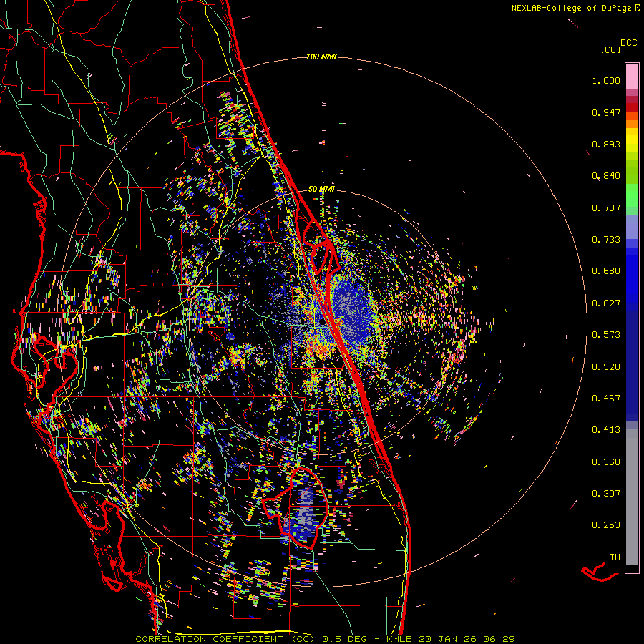Click the KMLB 20 JAN 26 06:29 timestamp
Image resolution: width=644 pixels, height=644 pixels.
click(x=451, y=638)
